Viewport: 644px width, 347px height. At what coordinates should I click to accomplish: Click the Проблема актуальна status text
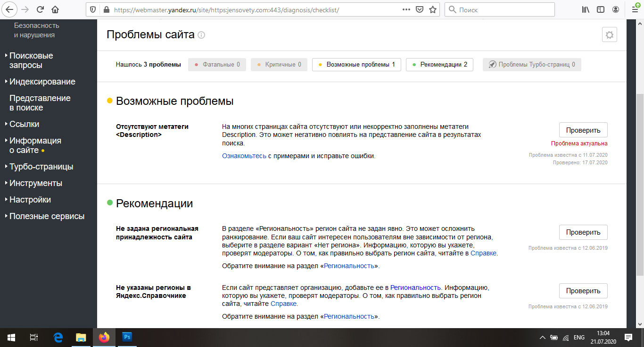click(579, 144)
